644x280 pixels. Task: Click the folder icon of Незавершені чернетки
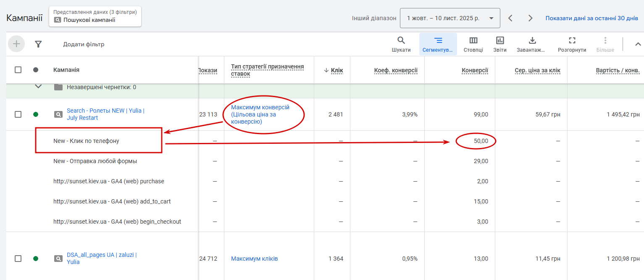coord(58,87)
